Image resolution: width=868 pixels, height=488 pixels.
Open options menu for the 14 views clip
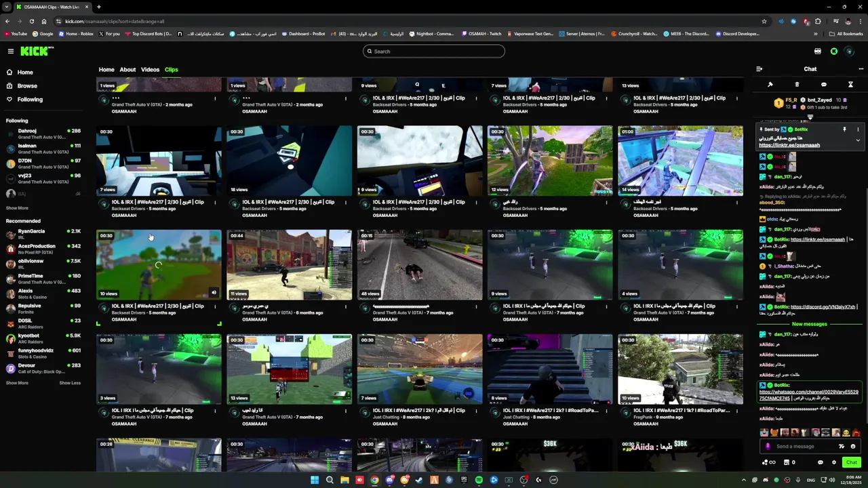click(x=736, y=202)
